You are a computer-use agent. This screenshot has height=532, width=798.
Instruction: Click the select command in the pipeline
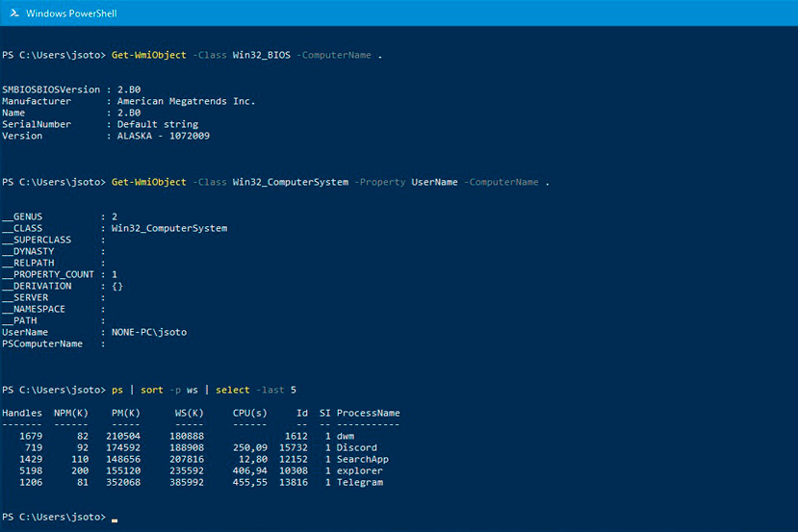[x=233, y=390]
